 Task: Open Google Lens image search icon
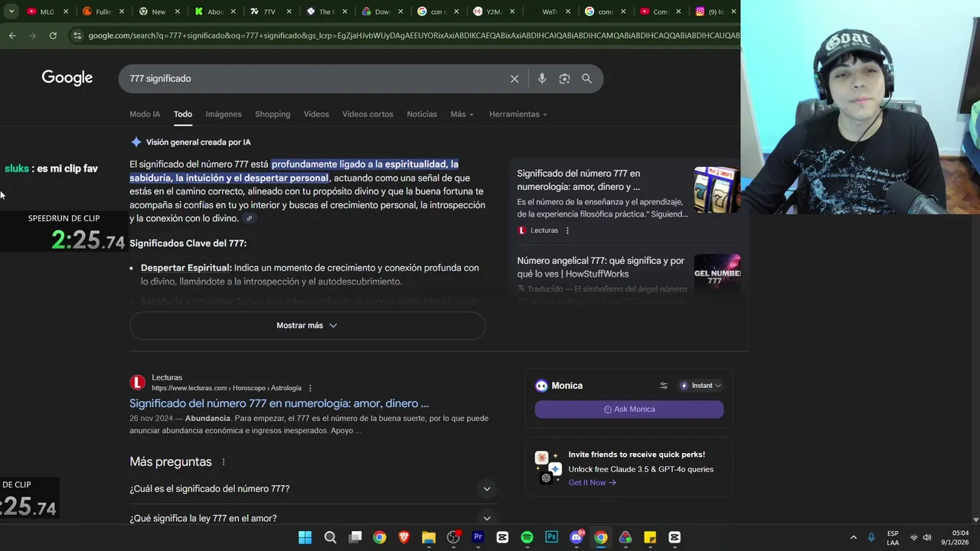coord(564,79)
